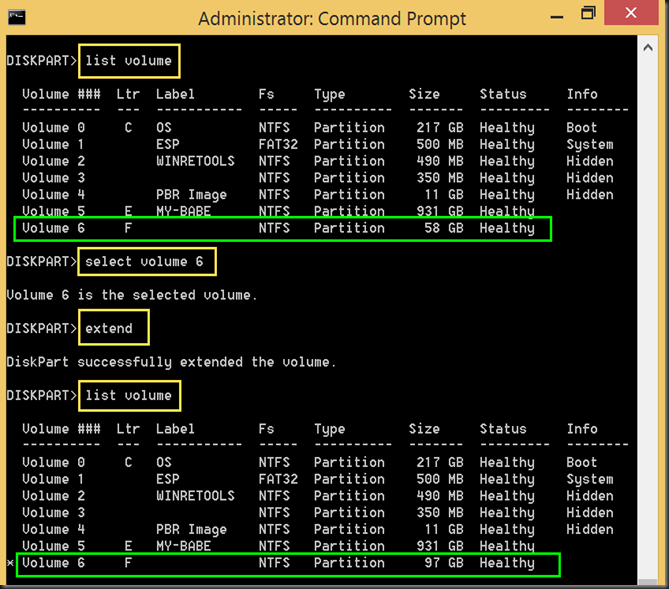Click drive letter 'F' in the 97 GB row
Screen dimensions: 669x589
[x=128, y=563]
